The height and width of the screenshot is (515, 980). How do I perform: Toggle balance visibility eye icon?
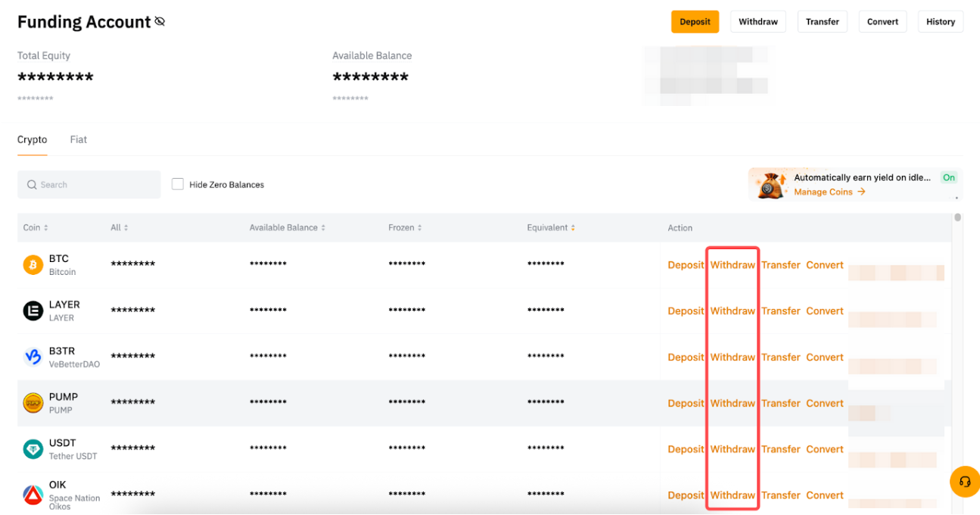160,22
